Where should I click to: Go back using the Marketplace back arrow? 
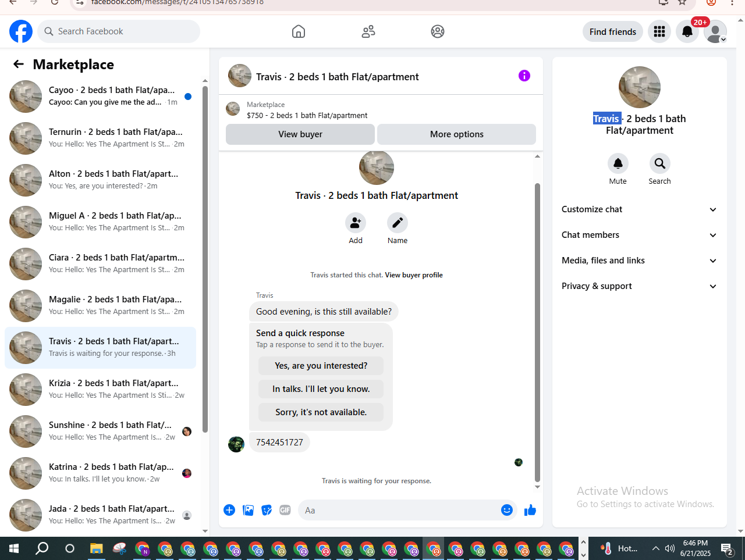click(x=19, y=64)
